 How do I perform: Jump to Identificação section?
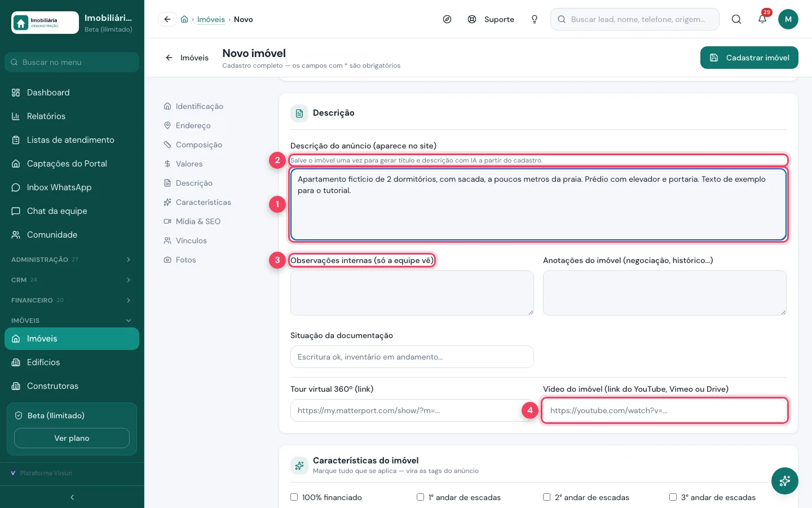[x=193, y=106]
